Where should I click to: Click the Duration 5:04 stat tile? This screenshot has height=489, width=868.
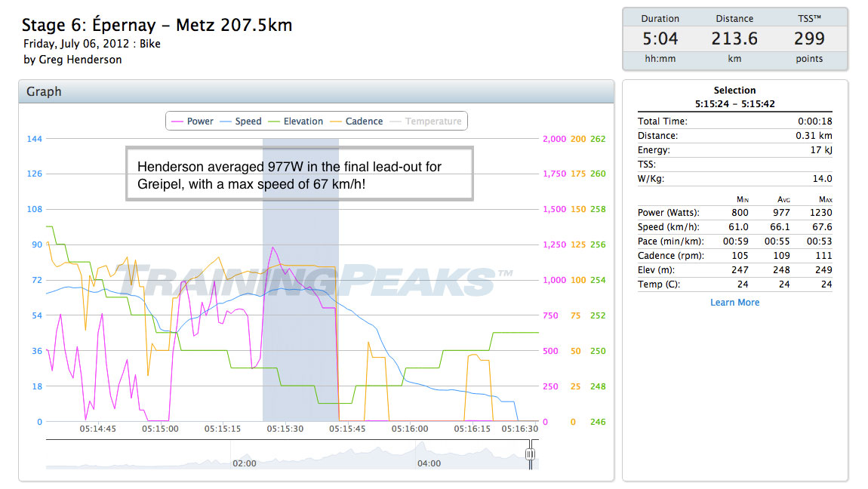click(660, 38)
